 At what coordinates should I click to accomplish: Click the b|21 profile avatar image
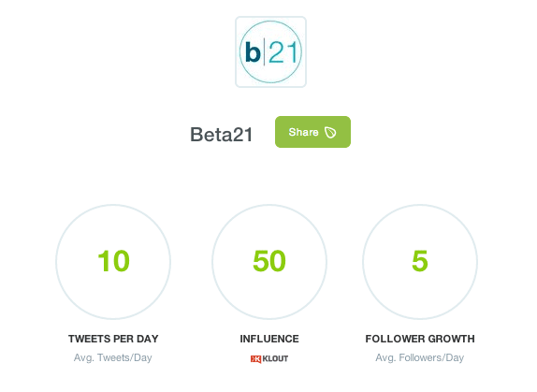coord(270,51)
